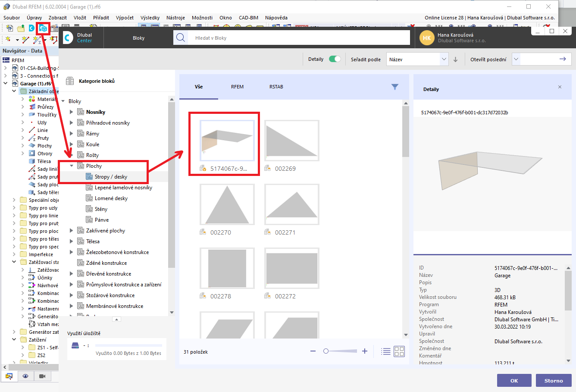Switch to thumbnail grid view of blocks
Image resolution: width=576 pixels, height=392 pixels.
tap(399, 351)
